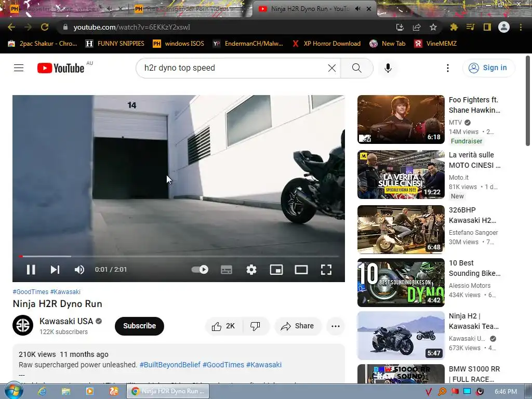
Task: Clear the search query text
Action: [x=332, y=68]
